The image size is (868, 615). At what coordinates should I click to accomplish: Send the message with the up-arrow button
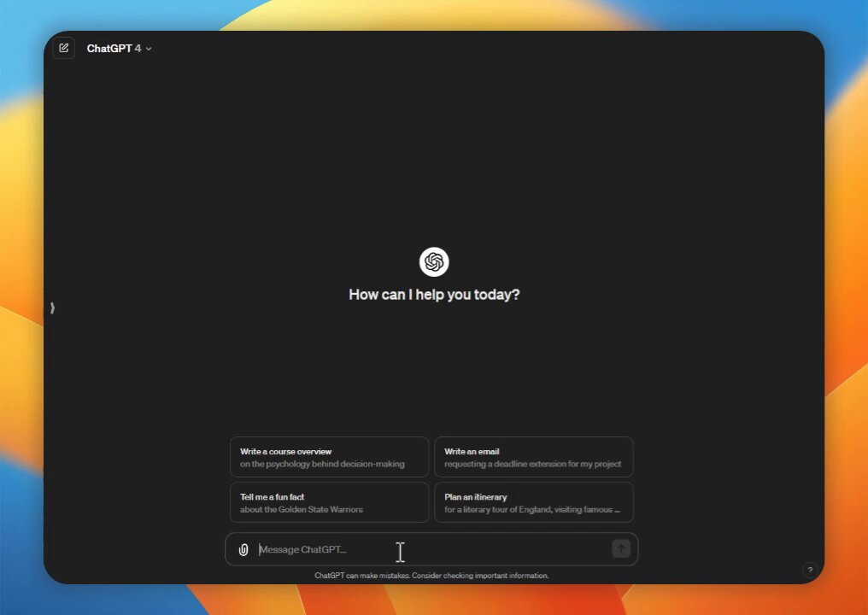click(621, 549)
